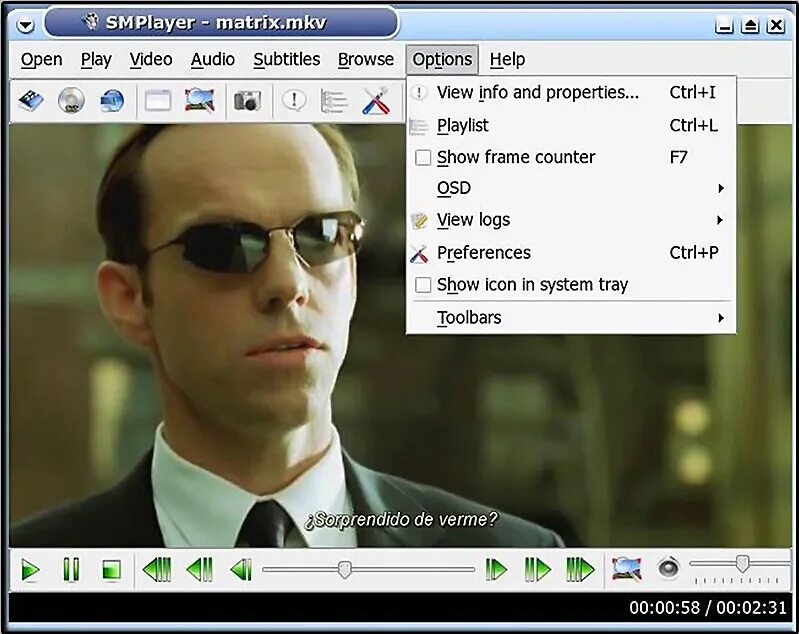799x634 pixels.
Task: Close the Options menu
Action: (442, 60)
